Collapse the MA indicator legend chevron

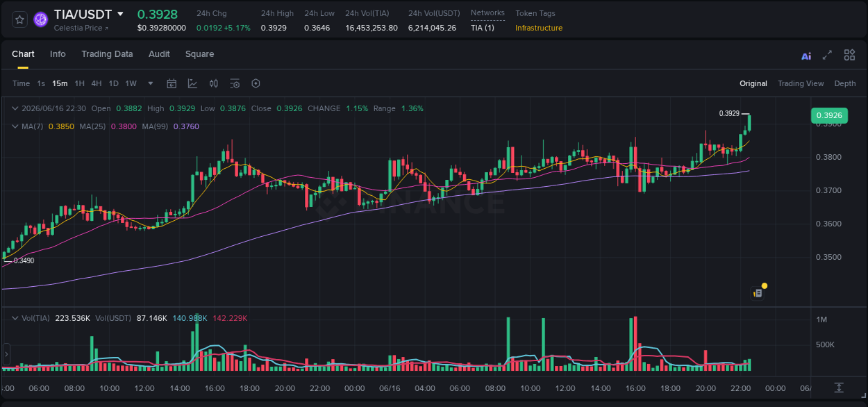coord(15,126)
